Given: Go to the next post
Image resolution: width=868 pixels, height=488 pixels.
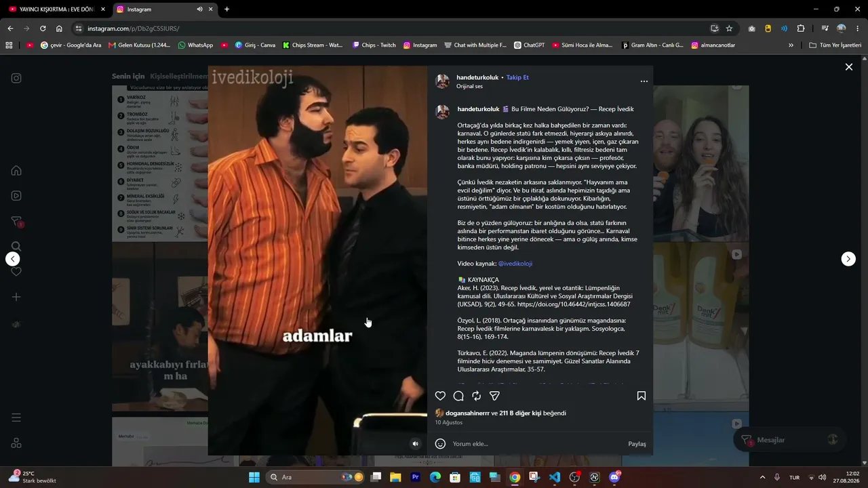Looking at the screenshot, I should click(x=848, y=259).
